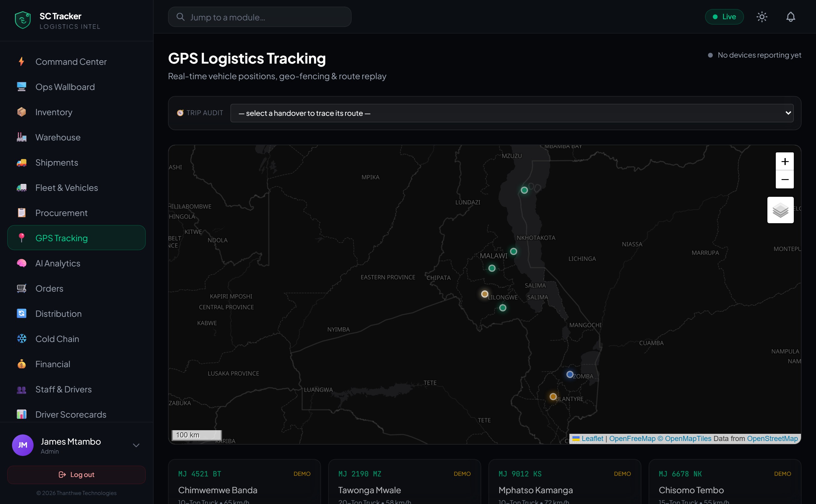The image size is (816, 504).
Task: Open the Inventory module
Action: coord(76,112)
